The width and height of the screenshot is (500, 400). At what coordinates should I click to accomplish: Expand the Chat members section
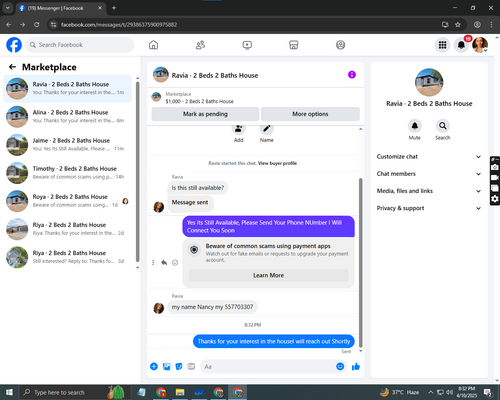tap(429, 174)
